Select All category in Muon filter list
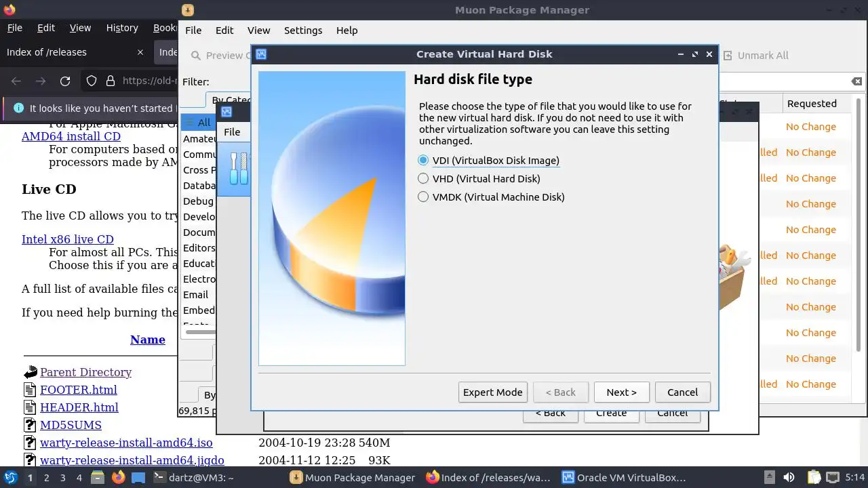The height and width of the screenshot is (488, 868). pyautogui.click(x=198, y=123)
